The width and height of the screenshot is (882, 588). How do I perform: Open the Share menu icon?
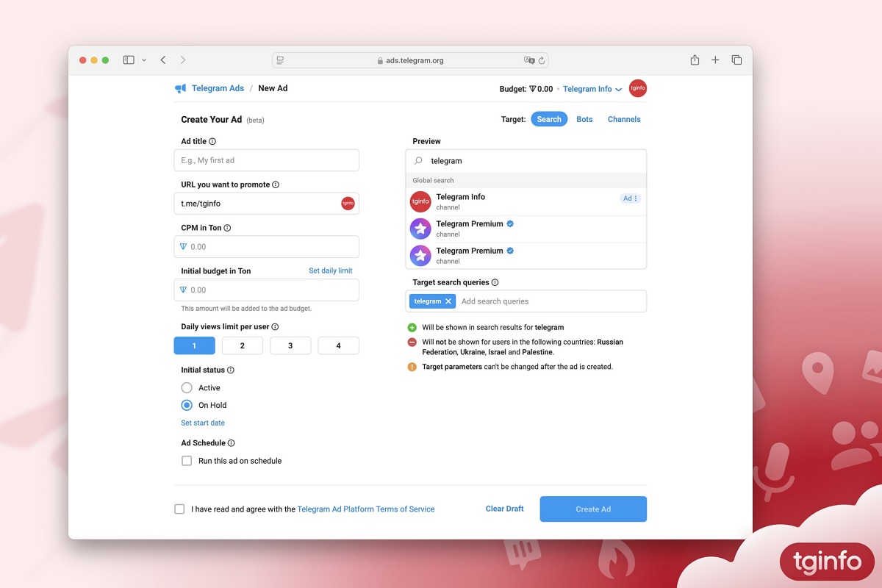(x=695, y=60)
